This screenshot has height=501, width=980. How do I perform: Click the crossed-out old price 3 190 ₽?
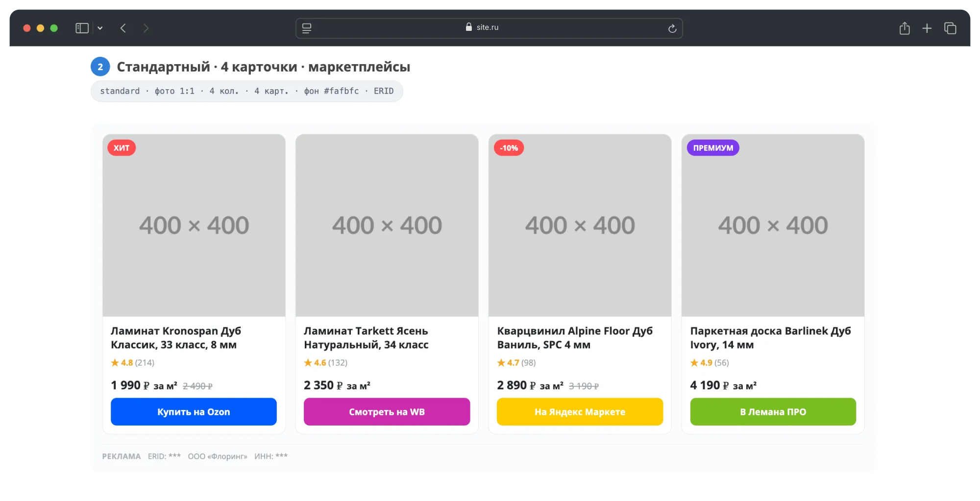pyautogui.click(x=584, y=386)
